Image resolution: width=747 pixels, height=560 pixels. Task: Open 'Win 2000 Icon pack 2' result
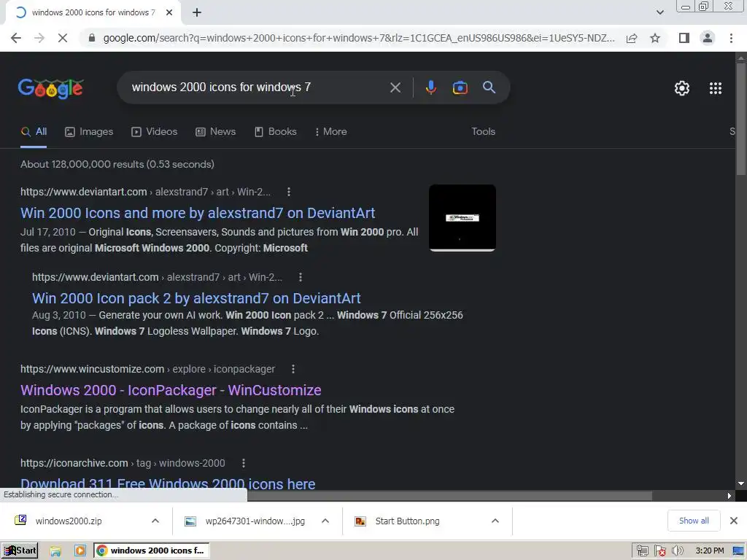[x=196, y=298]
